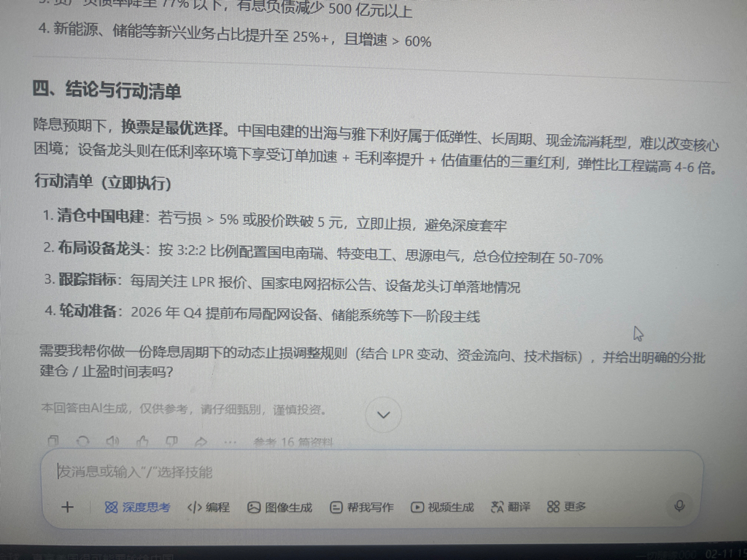Click the list item 清仓中国电建
Image resolution: width=747 pixels, height=560 pixels.
(x=275, y=219)
